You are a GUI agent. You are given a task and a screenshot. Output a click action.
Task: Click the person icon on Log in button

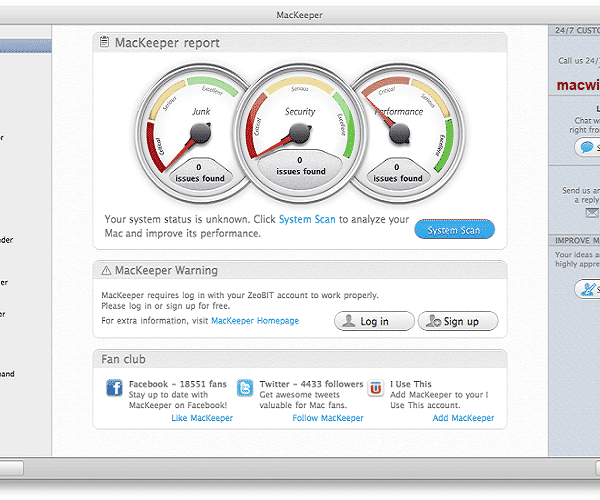(x=349, y=321)
